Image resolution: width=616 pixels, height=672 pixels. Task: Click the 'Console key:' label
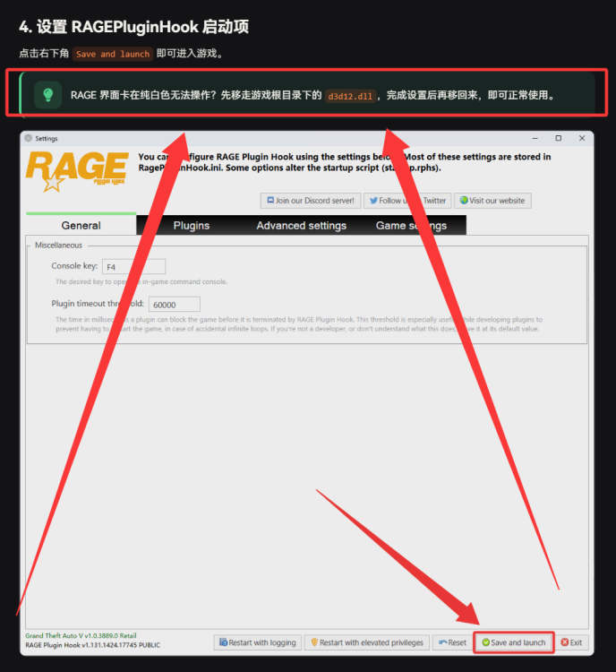[x=74, y=266]
